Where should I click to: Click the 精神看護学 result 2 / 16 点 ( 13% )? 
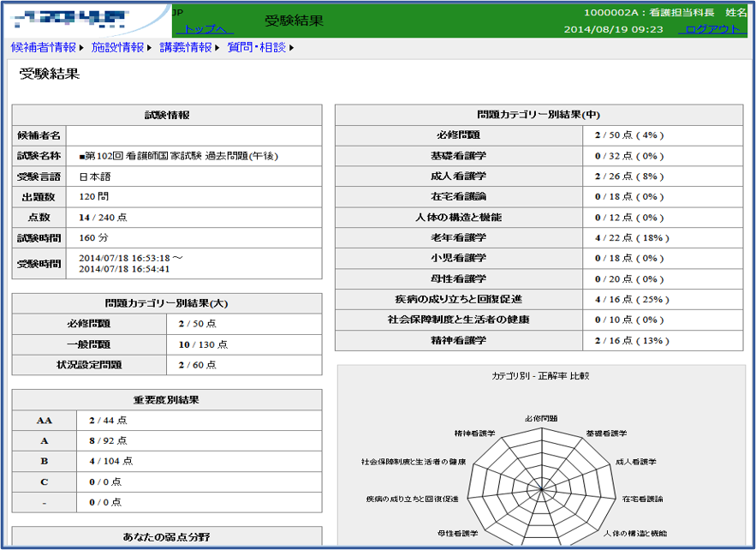632,340
